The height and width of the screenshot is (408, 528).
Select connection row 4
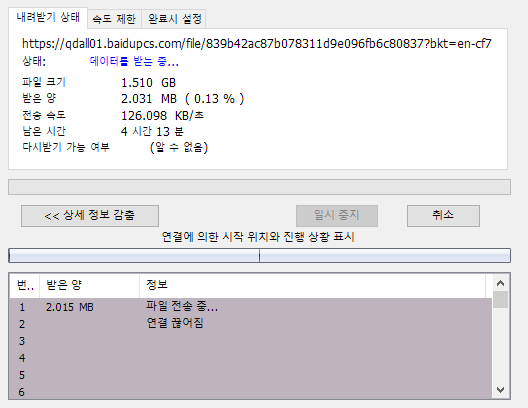(x=251, y=358)
